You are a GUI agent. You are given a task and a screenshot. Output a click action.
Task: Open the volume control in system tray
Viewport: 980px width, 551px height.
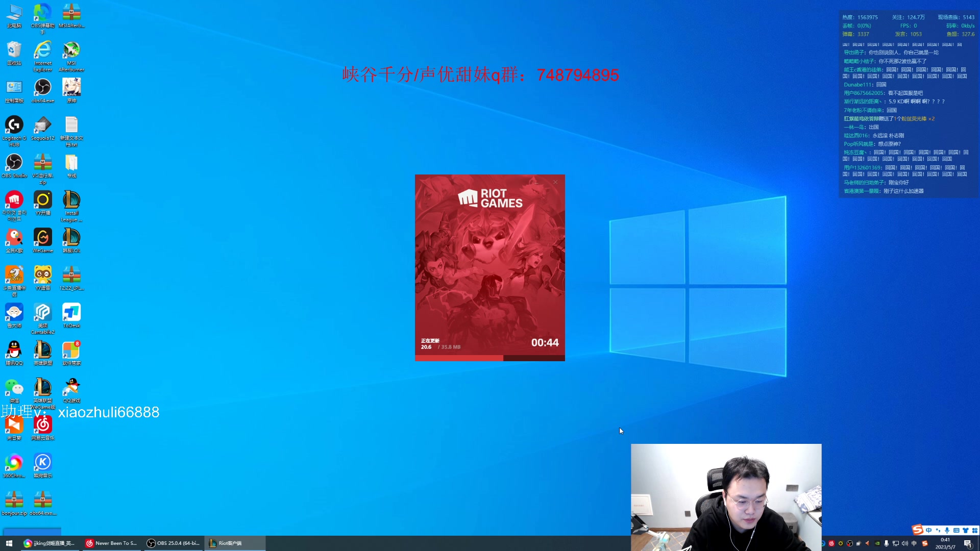[x=904, y=543]
